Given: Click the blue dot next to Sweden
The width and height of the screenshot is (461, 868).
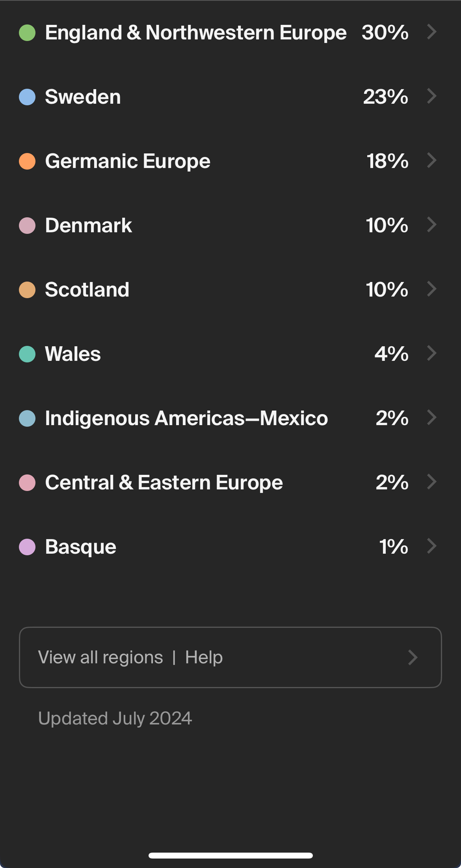Looking at the screenshot, I should pos(27,97).
